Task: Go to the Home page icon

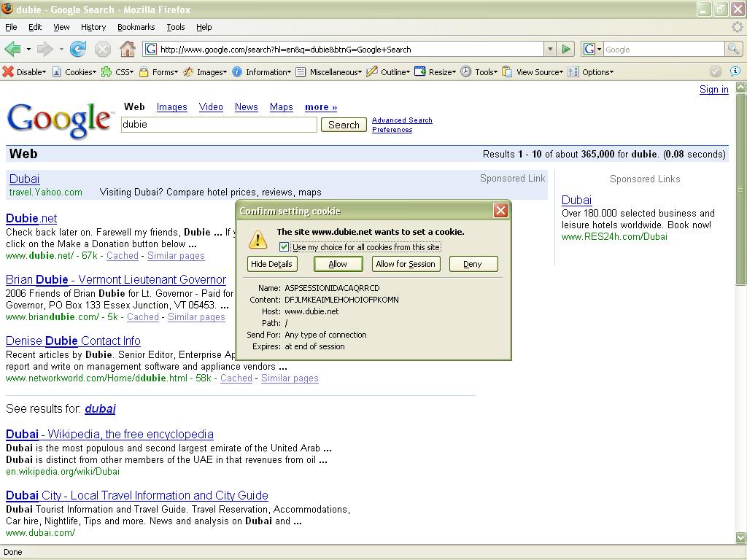Action: [x=127, y=49]
